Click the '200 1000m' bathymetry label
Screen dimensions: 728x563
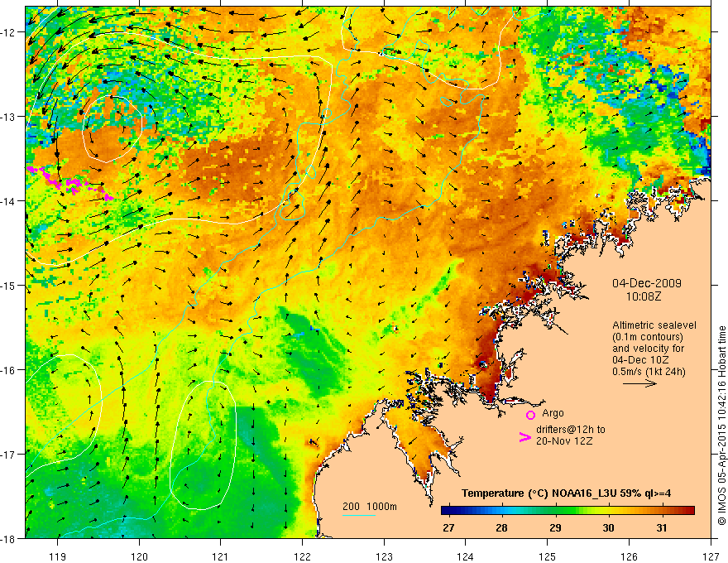pos(370,507)
